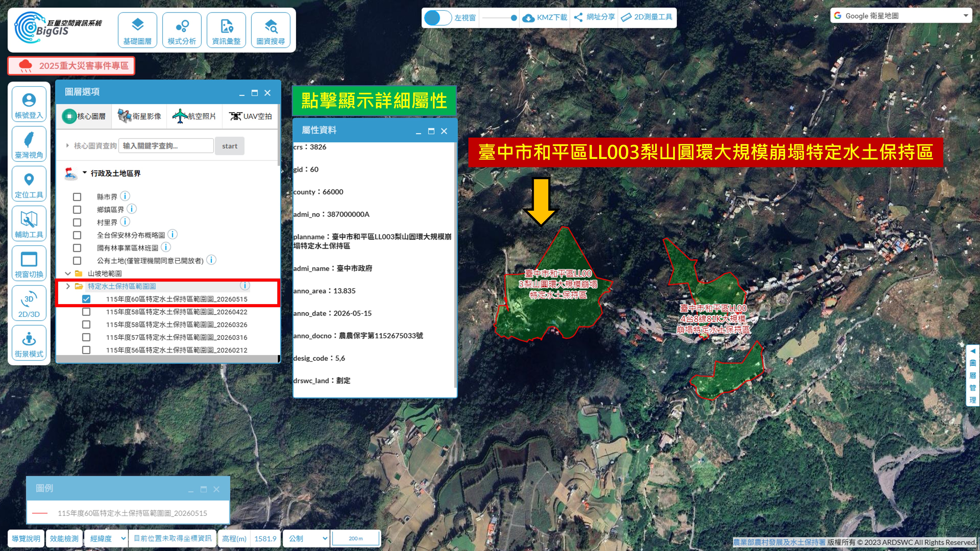The width and height of the screenshot is (980, 551).
Task: Check the 115年度58區 layer _20260422
Action: click(86, 312)
